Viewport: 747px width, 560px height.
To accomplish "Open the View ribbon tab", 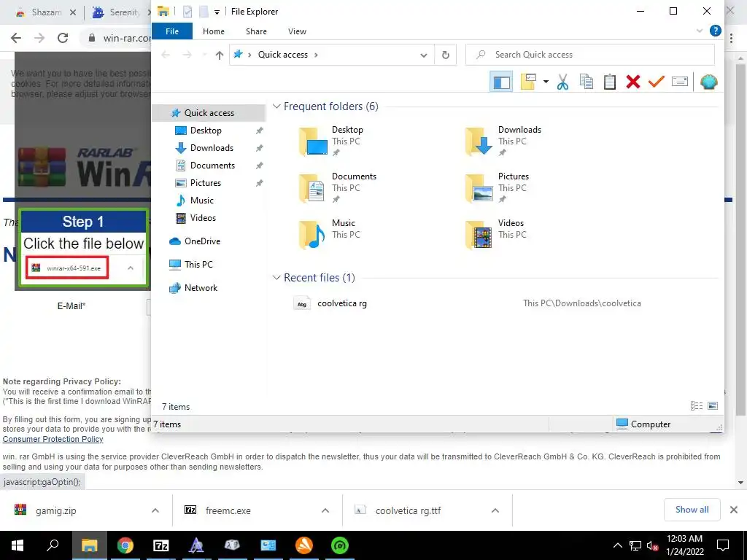I will (x=298, y=31).
